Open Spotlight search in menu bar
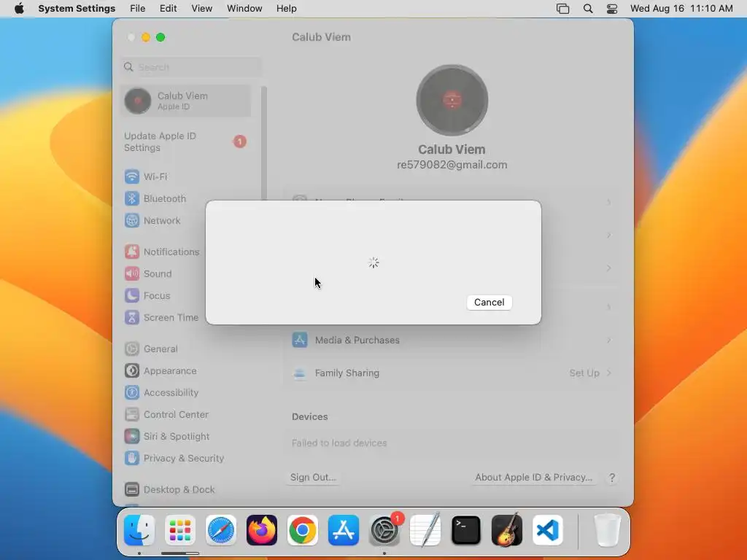 tap(588, 9)
